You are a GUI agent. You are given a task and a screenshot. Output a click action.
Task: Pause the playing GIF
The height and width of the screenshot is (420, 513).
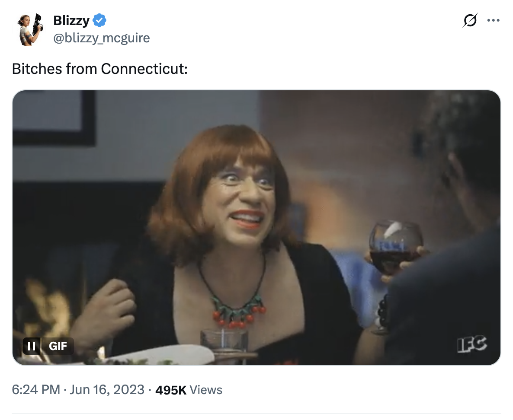click(x=32, y=346)
